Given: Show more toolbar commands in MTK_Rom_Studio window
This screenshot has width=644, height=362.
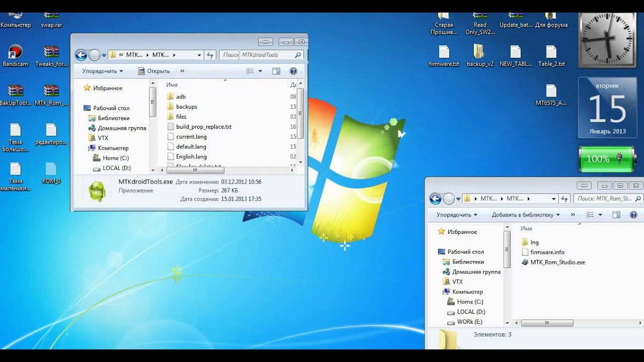Looking at the screenshot, I should tap(573, 215).
